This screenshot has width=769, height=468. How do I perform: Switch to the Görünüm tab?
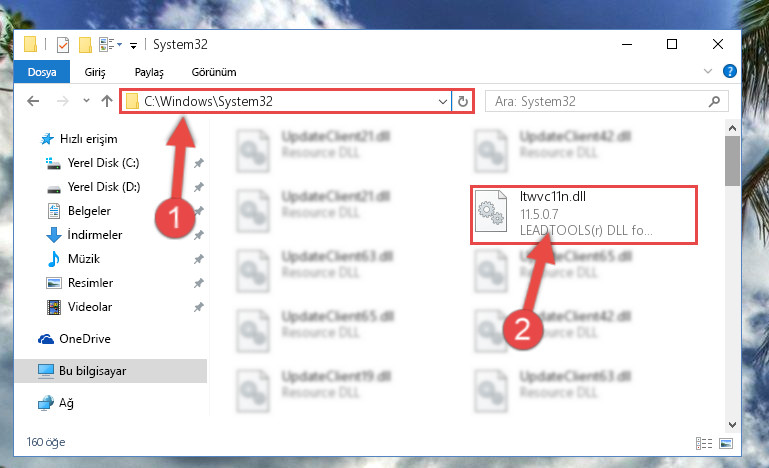point(214,72)
